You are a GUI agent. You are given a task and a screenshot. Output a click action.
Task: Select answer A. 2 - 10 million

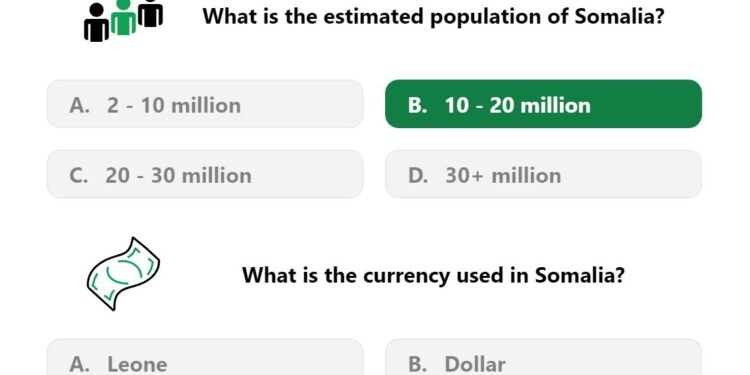205,104
